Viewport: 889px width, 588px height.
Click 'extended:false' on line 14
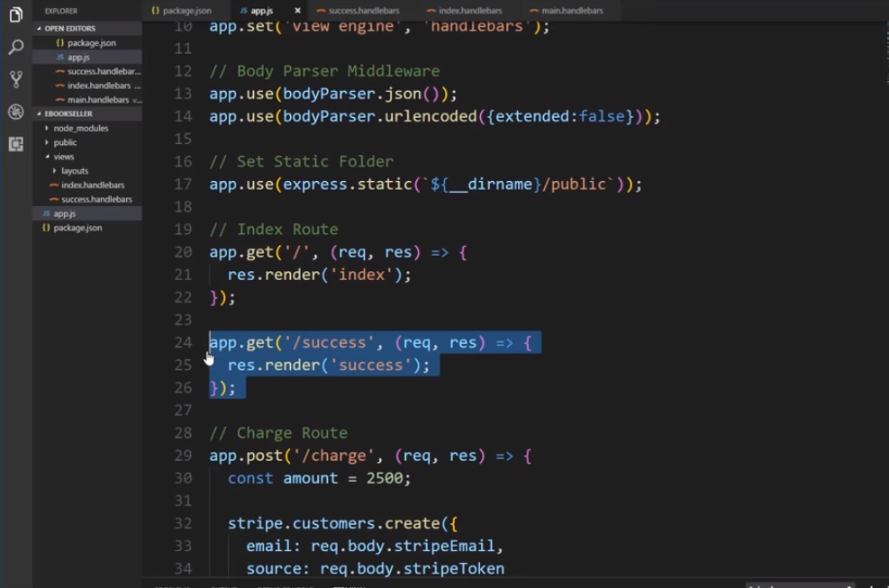click(560, 116)
